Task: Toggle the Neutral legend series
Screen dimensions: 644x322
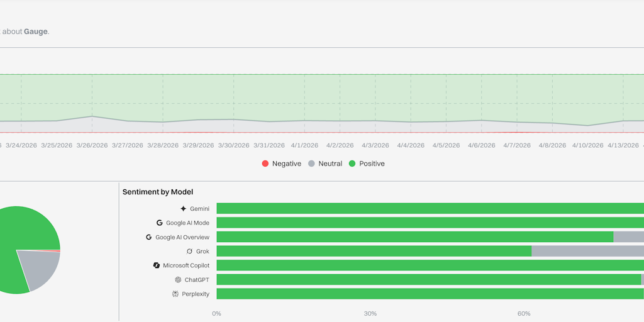Action: point(325,164)
